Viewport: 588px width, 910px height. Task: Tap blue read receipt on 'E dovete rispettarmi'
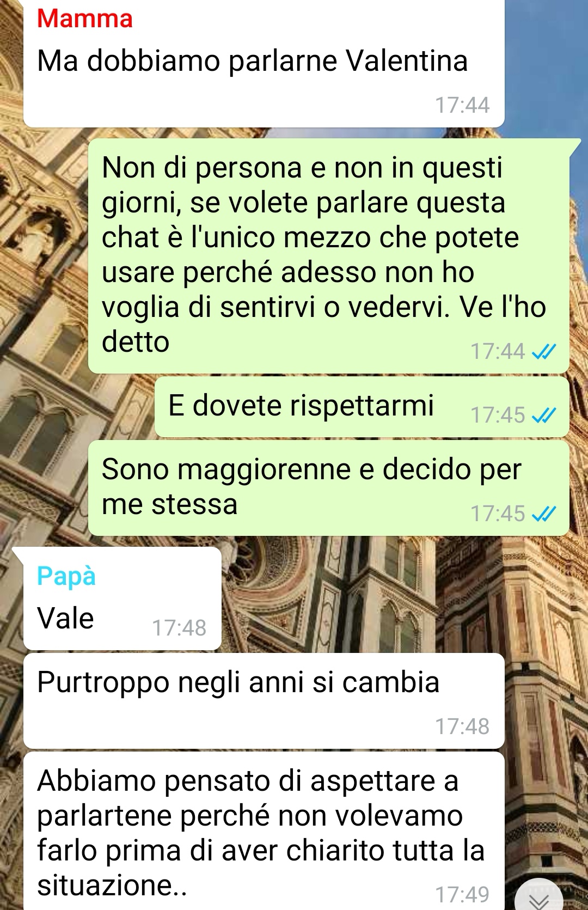tap(543, 416)
